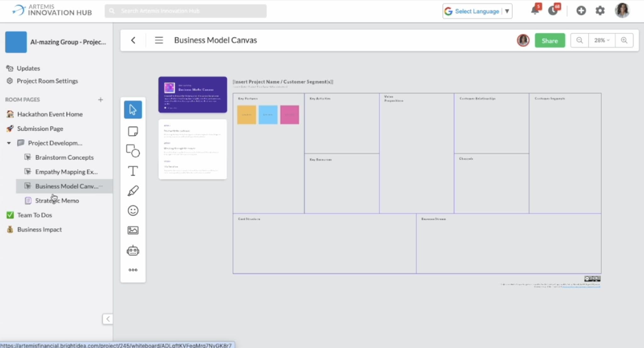Open the 28% zoom level dropdown
Screen dimensions: 644x348
[x=602, y=40]
